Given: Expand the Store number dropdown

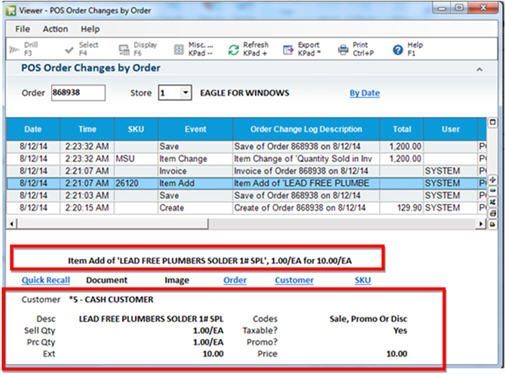Looking at the screenshot, I should click(186, 92).
